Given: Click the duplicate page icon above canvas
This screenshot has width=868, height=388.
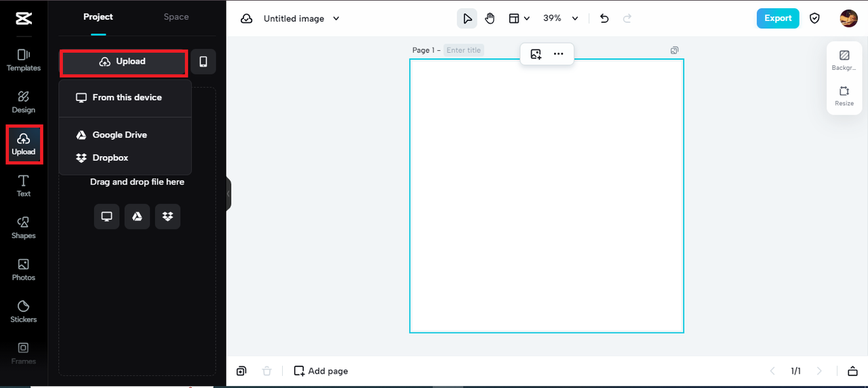Looking at the screenshot, I should coord(674,50).
